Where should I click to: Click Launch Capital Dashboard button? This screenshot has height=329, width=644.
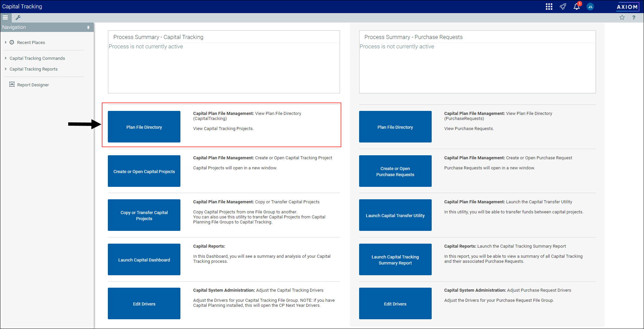click(x=144, y=259)
